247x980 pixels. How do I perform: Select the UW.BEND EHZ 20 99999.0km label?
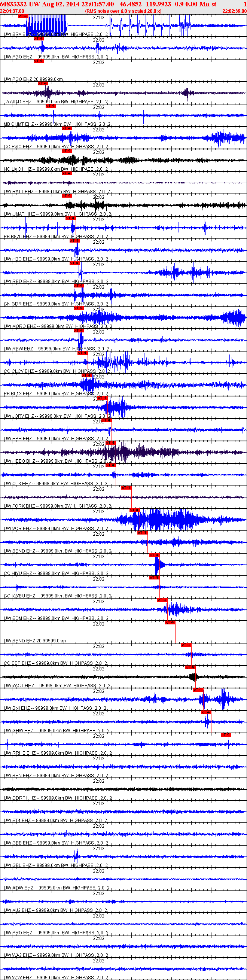[35, 640]
